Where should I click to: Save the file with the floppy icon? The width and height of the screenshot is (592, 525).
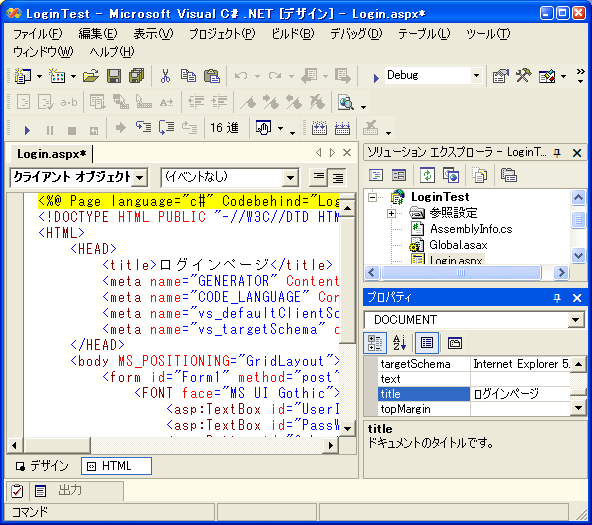(114, 76)
